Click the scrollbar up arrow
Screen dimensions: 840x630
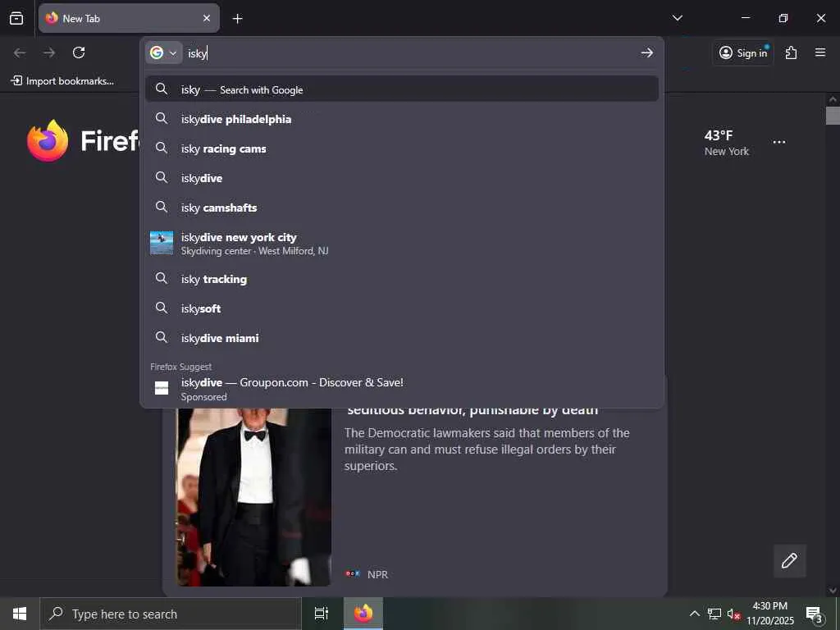pos(833,99)
